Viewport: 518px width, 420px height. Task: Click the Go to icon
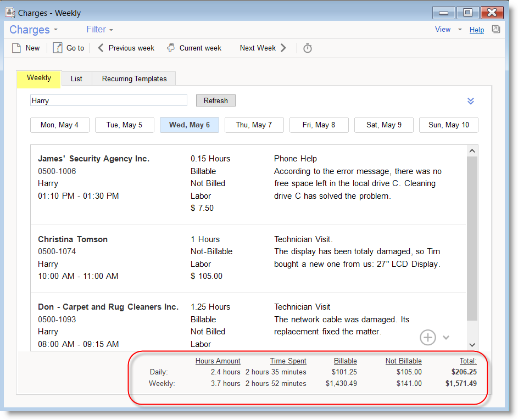pos(58,48)
